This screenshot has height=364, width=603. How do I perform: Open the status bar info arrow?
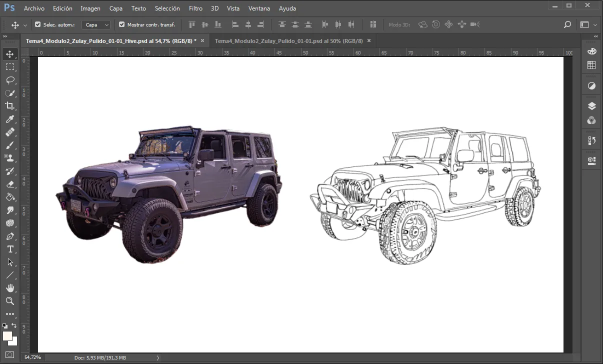(x=158, y=357)
